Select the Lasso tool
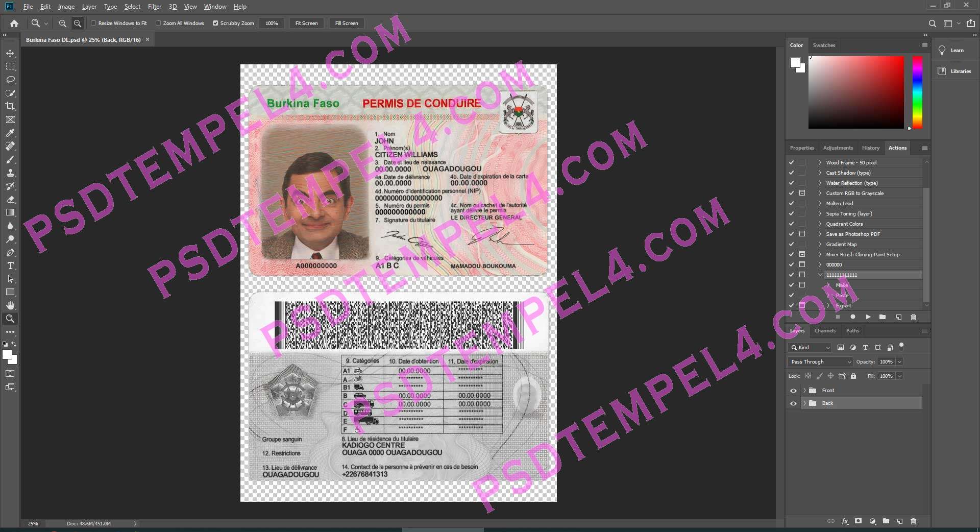The width and height of the screenshot is (980, 532). point(10,80)
